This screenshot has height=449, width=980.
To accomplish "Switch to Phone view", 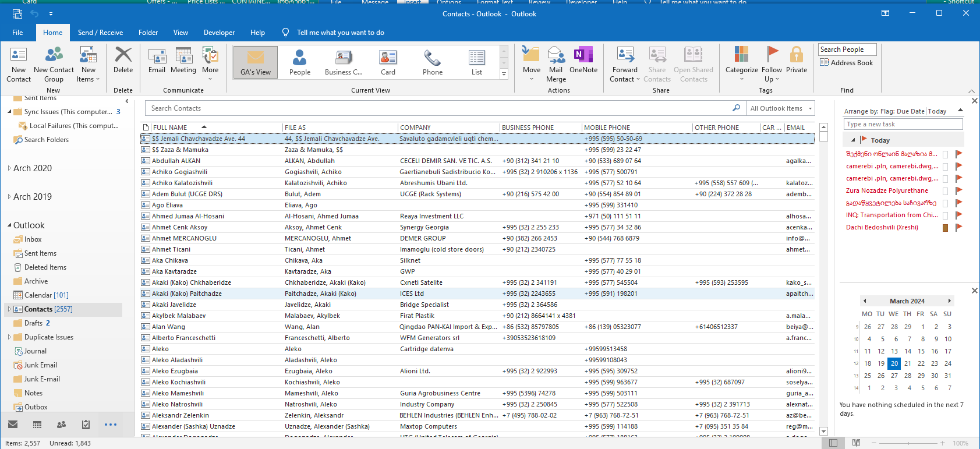I will 433,62.
